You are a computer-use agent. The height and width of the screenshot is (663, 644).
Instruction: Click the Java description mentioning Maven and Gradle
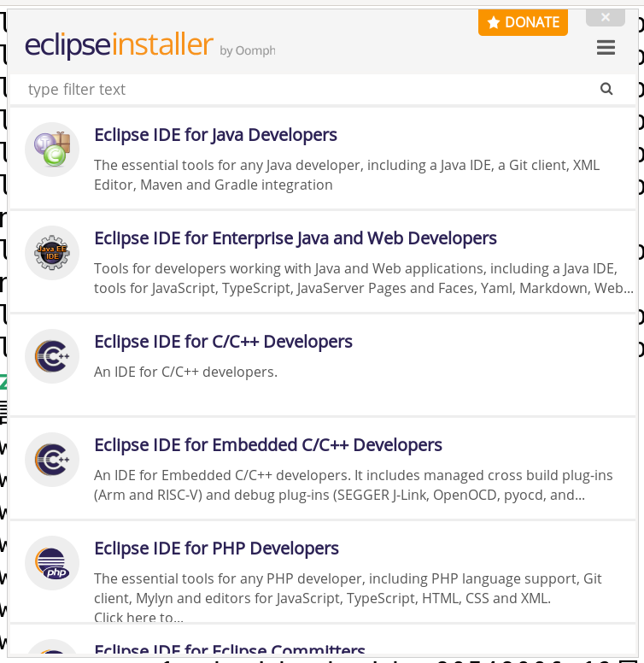347,175
